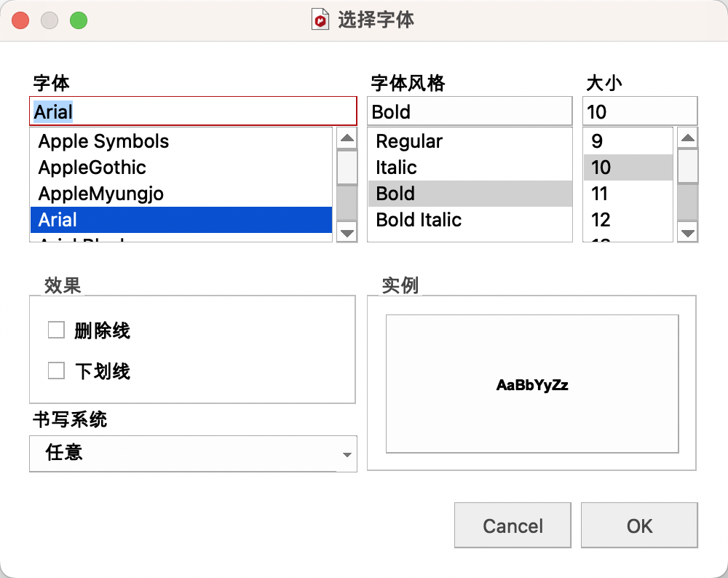
Task: Click the scroll up arrow in size list
Action: click(688, 138)
